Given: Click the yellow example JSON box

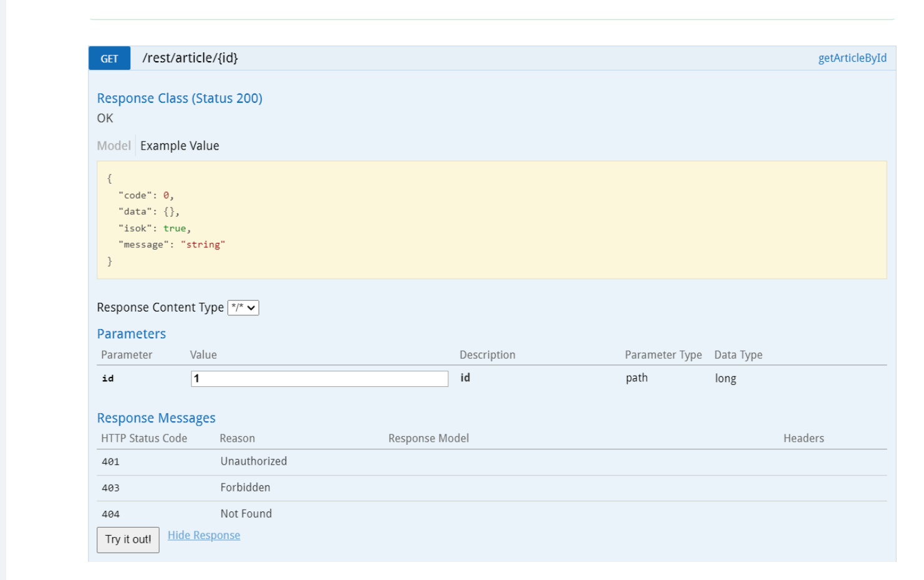Looking at the screenshot, I should tap(491, 220).
